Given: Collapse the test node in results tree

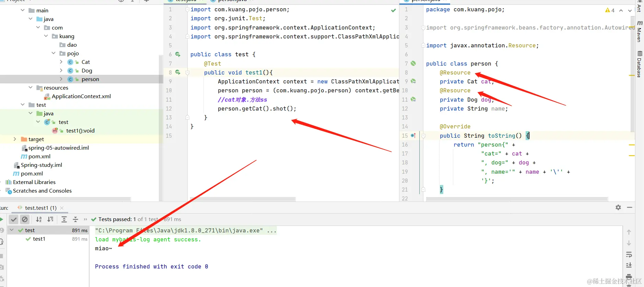Looking at the screenshot, I should tap(12, 230).
